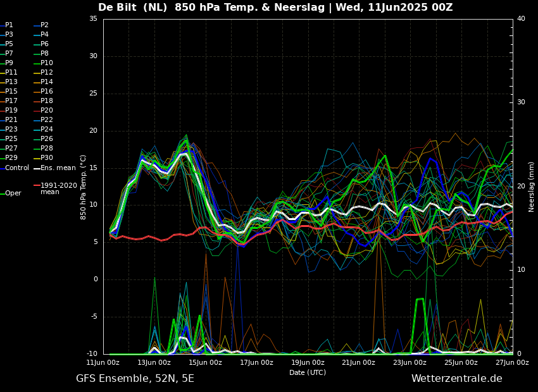Click the 15 temperature axis tick
538x392 pixels.
point(93,168)
